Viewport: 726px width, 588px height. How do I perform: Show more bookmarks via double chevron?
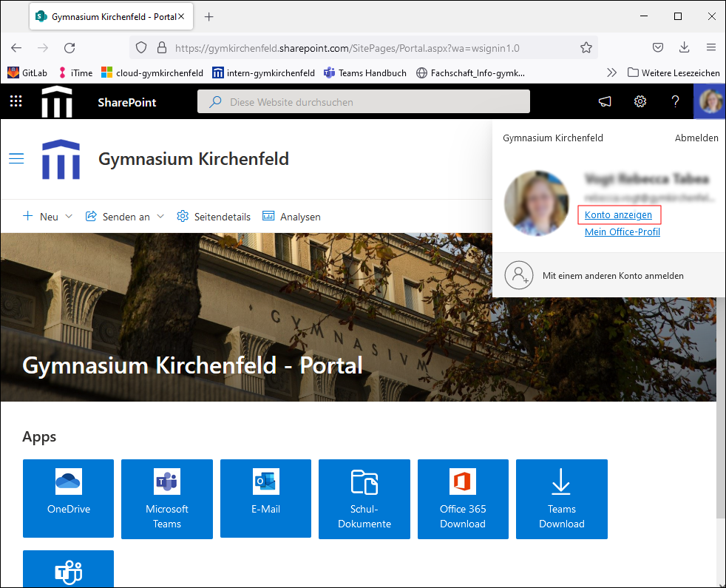611,72
